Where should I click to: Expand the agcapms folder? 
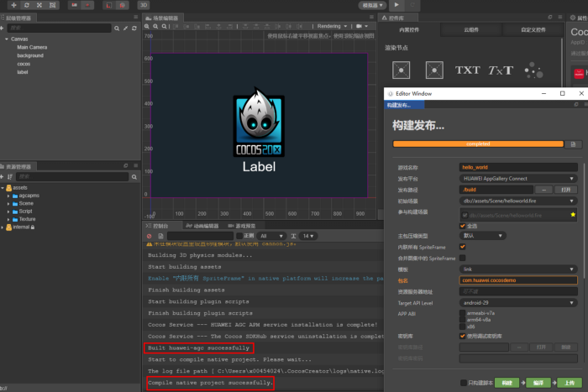tap(8, 196)
